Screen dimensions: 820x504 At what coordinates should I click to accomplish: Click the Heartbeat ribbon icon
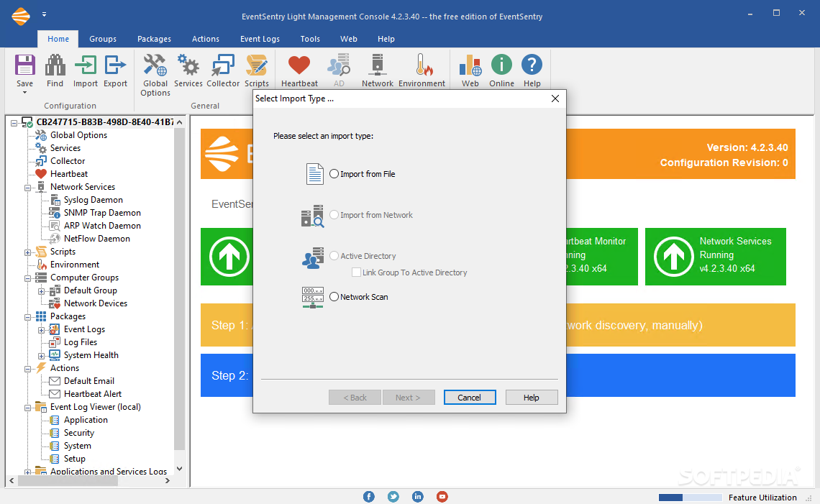coord(299,65)
